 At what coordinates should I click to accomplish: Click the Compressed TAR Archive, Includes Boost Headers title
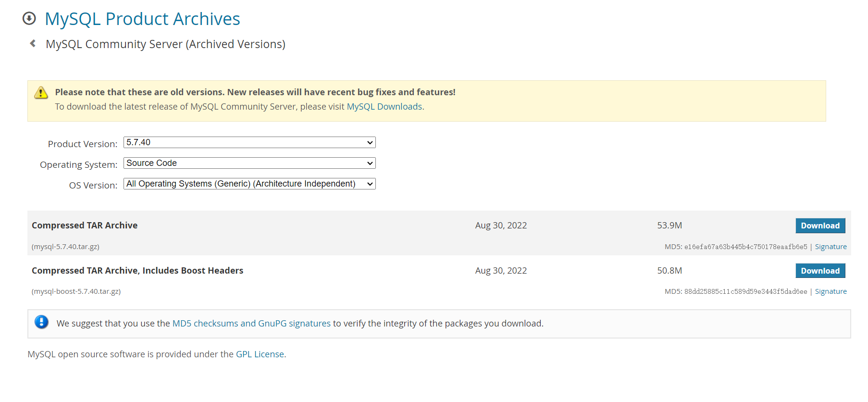[x=137, y=271]
